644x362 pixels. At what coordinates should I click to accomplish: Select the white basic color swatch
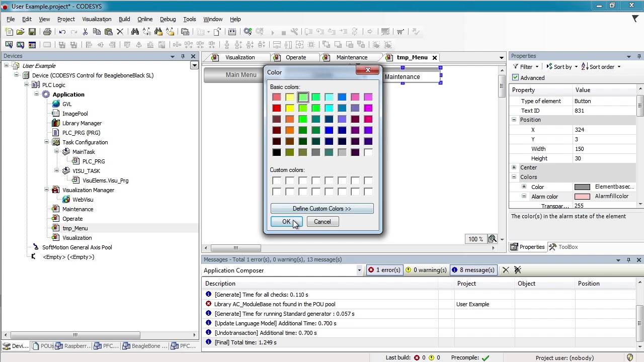[x=368, y=152]
